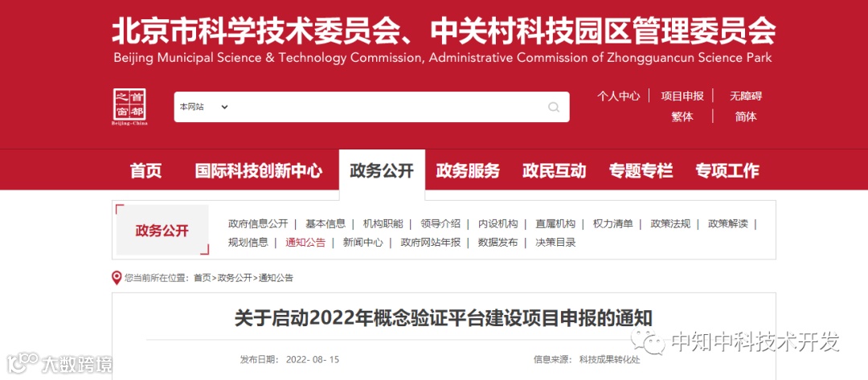The image size is (868, 380).
Task: Open 数据发布 submenu link
Action: (497, 243)
